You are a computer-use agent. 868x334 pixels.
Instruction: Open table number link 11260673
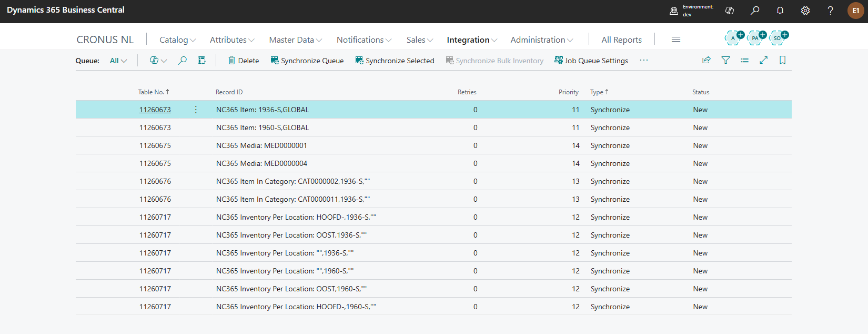pyautogui.click(x=155, y=110)
